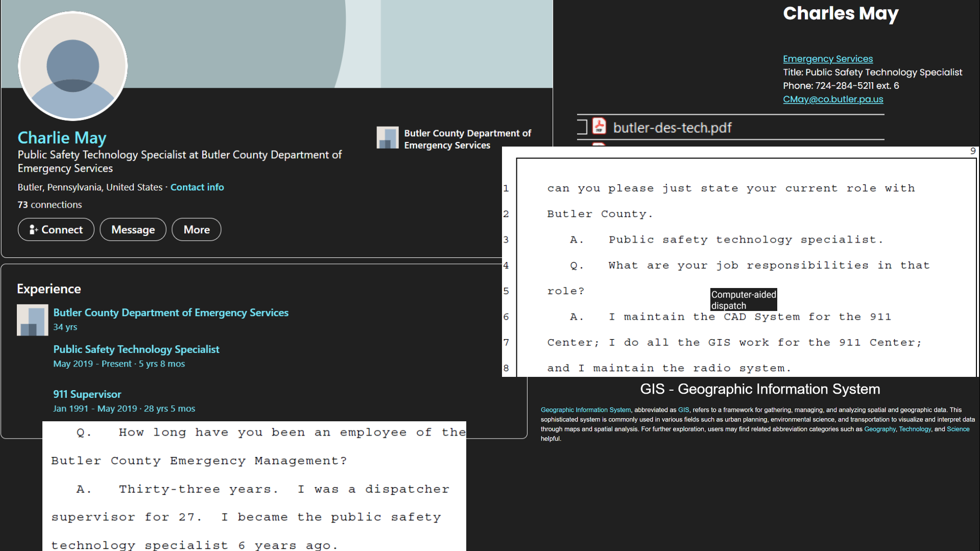Click the GIS abbreviation link
The width and height of the screenshot is (980, 551).
point(683,410)
